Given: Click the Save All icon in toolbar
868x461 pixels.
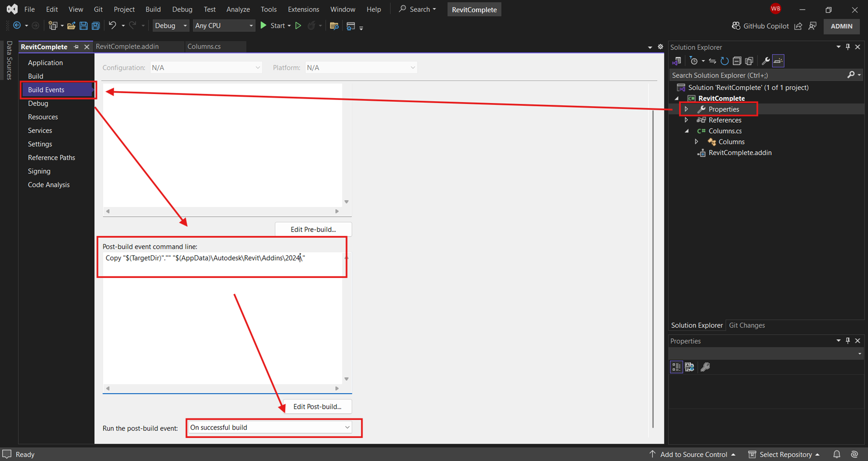Looking at the screenshot, I should (x=95, y=26).
